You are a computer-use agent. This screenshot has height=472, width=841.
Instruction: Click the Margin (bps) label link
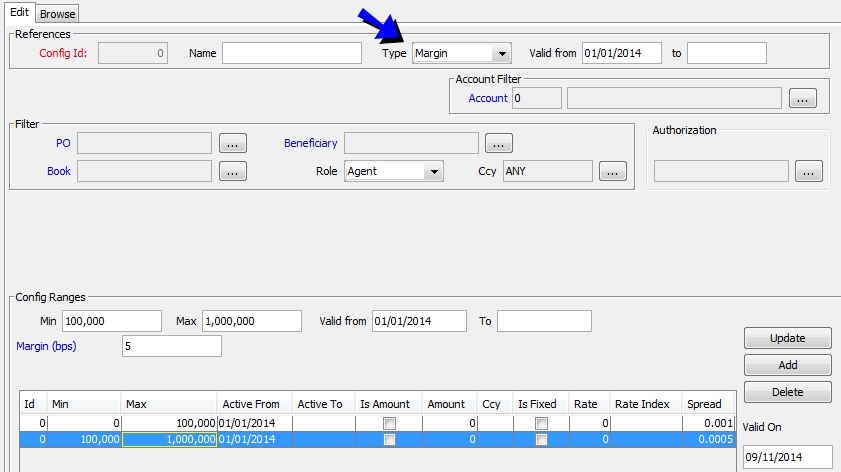pos(46,346)
